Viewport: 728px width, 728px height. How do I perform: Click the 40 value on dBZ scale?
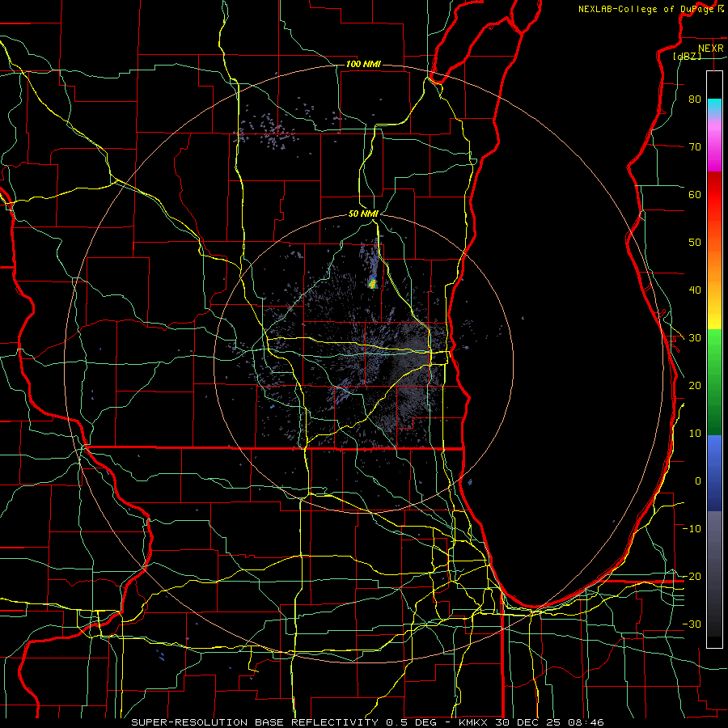[x=695, y=290]
